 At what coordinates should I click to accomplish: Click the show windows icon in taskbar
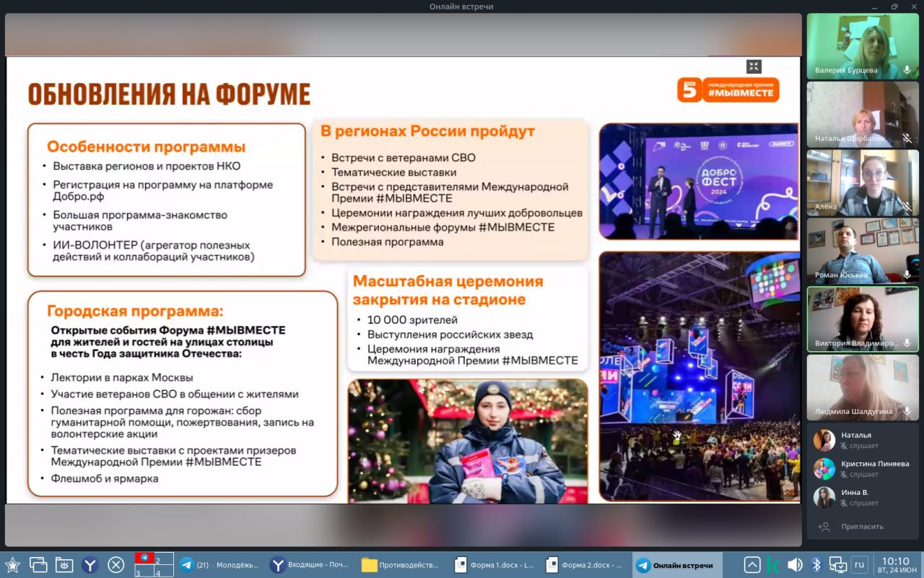[38, 565]
